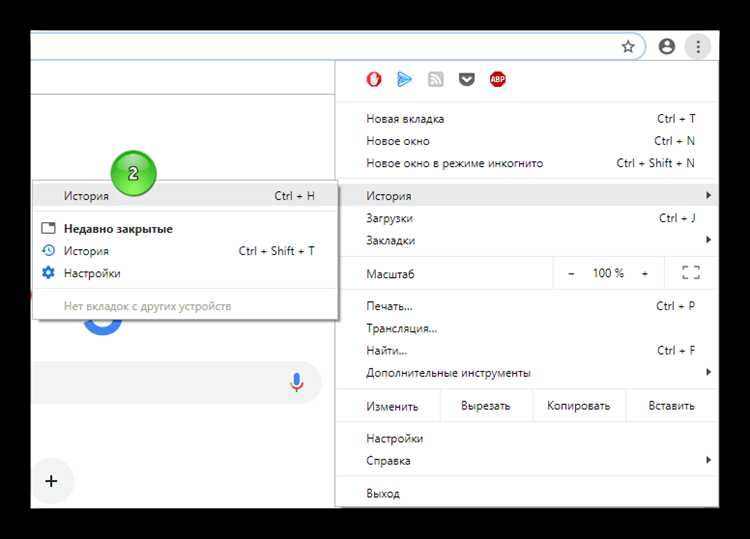This screenshot has height=539, width=750.
Task: Start voice search with the microphone icon
Action: pos(297,382)
